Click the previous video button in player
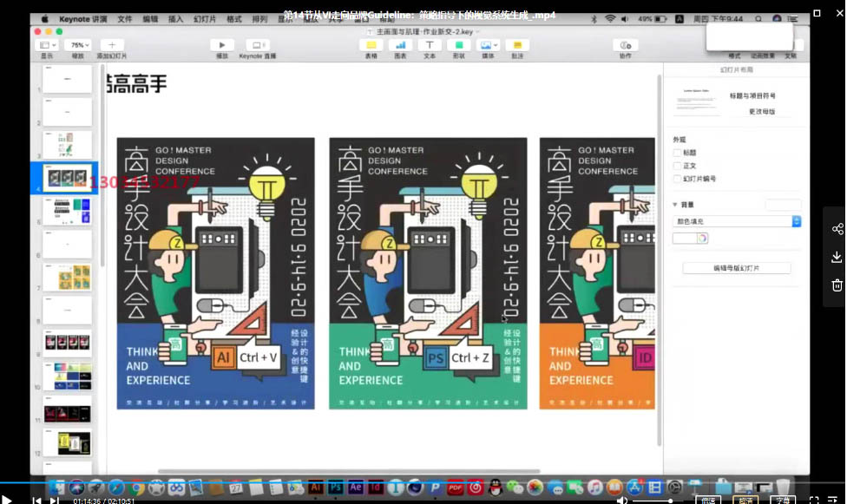 click(x=36, y=501)
